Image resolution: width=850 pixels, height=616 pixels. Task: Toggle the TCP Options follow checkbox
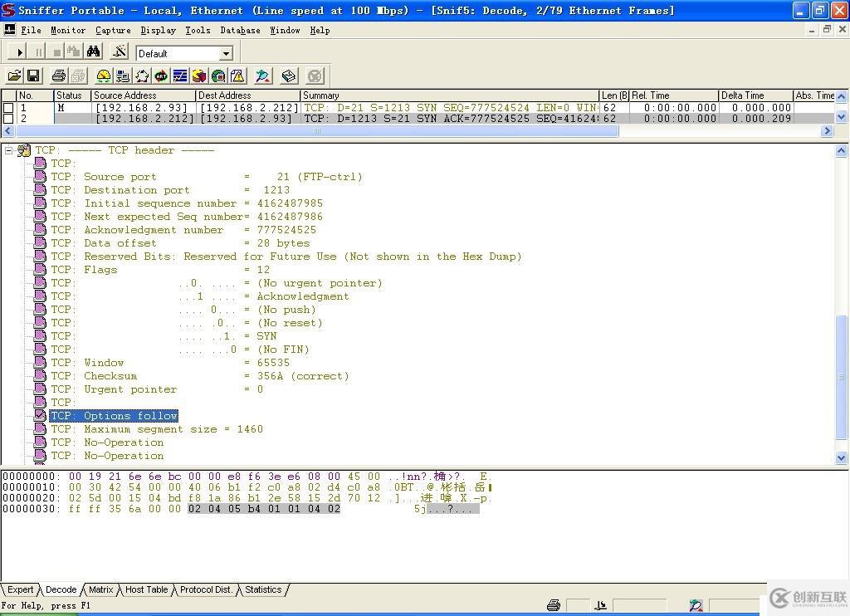[x=40, y=415]
